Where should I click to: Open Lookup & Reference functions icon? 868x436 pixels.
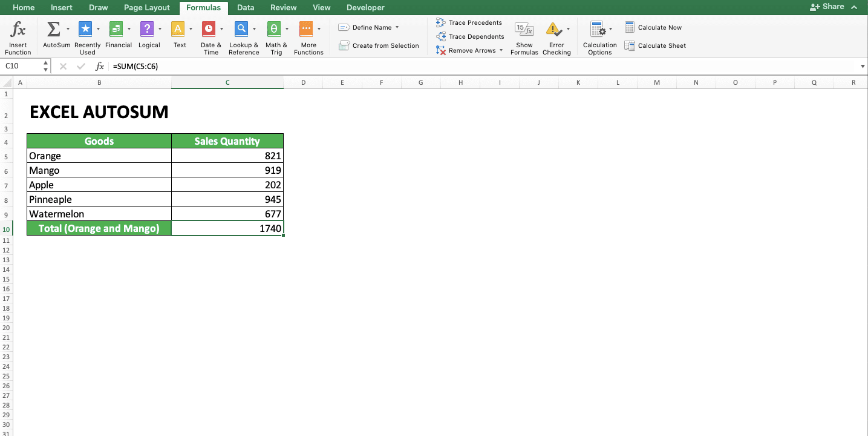[241, 29]
